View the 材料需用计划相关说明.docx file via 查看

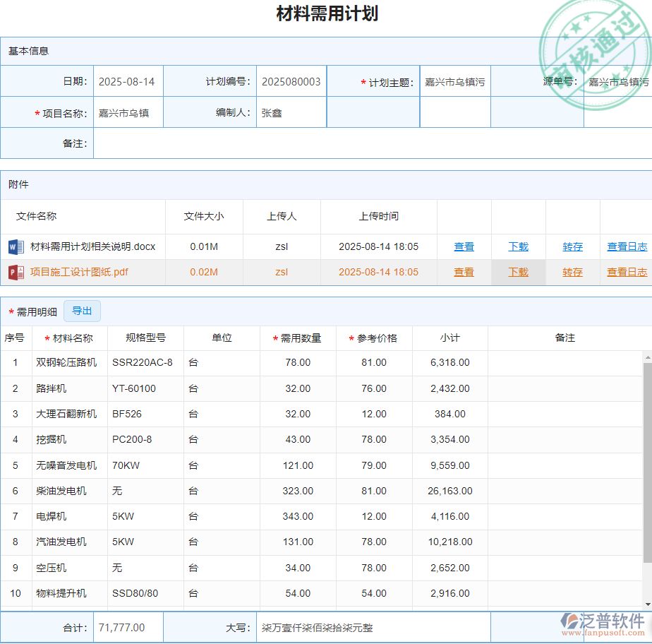click(464, 247)
